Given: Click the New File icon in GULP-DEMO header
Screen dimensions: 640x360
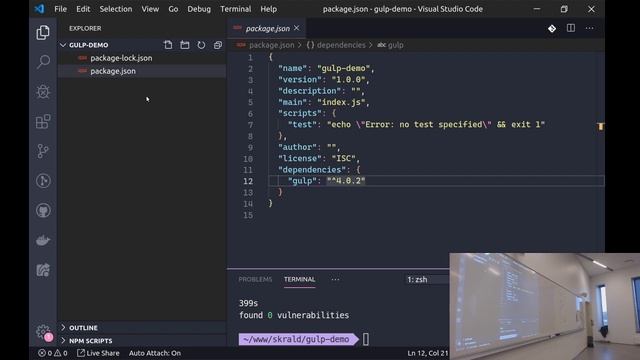Looking at the screenshot, I should point(168,45).
